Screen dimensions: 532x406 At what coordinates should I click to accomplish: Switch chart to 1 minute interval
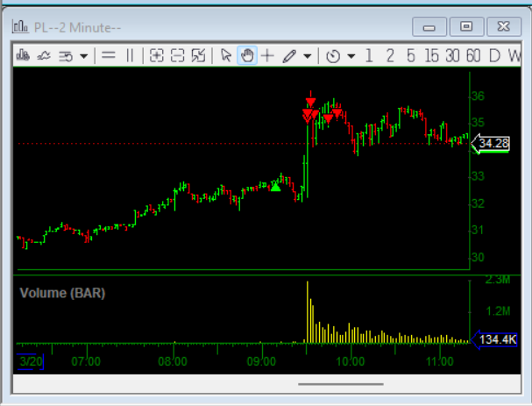coord(369,55)
